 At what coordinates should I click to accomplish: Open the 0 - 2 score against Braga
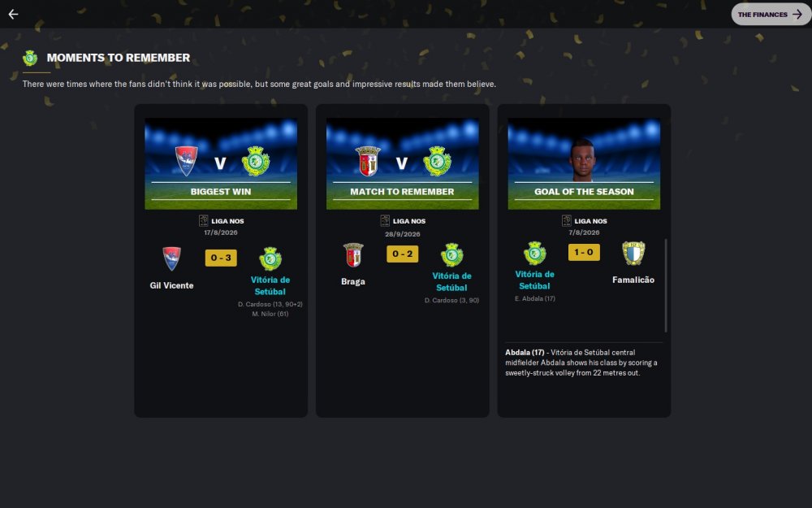pos(403,254)
